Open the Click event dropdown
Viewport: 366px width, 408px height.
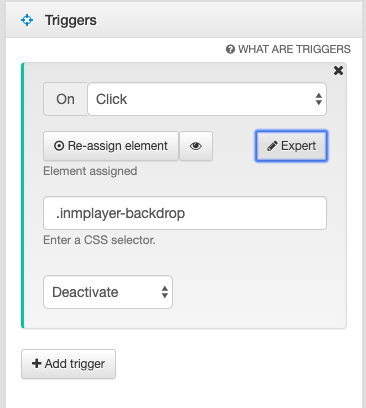[207, 99]
